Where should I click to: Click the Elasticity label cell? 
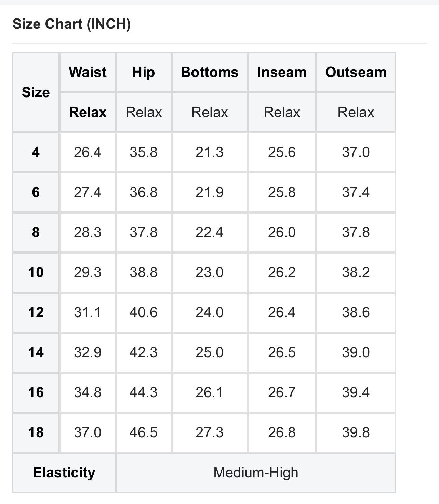pyautogui.click(x=64, y=473)
